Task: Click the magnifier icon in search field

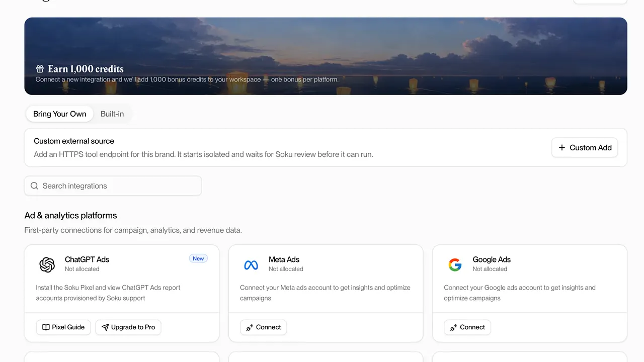Action: pyautogui.click(x=34, y=186)
